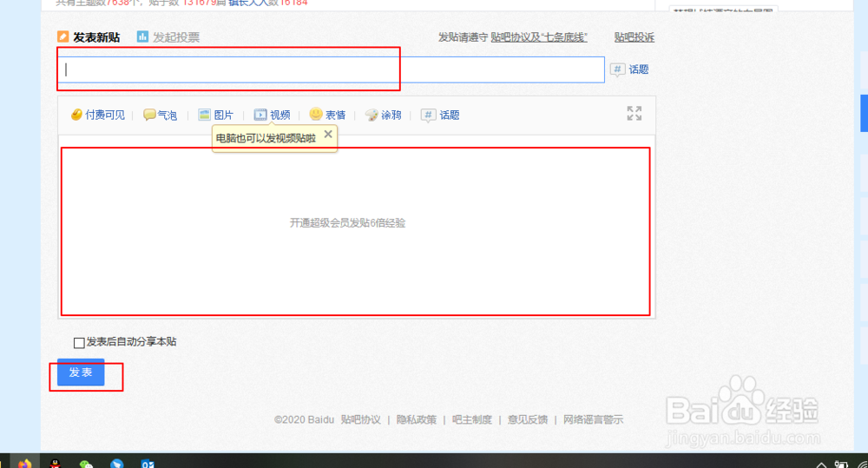Click the 付费可见 toolbar option
Image resolution: width=868 pixels, height=468 pixels.
[98, 115]
